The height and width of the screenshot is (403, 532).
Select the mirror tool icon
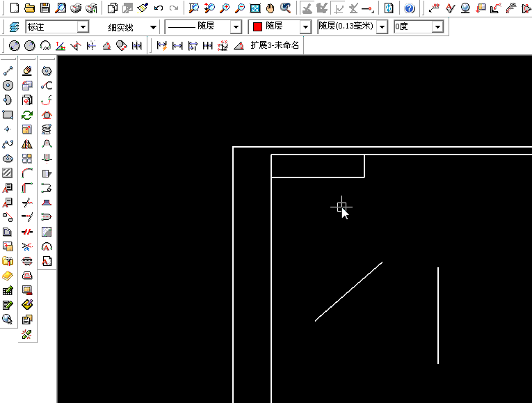27,144
